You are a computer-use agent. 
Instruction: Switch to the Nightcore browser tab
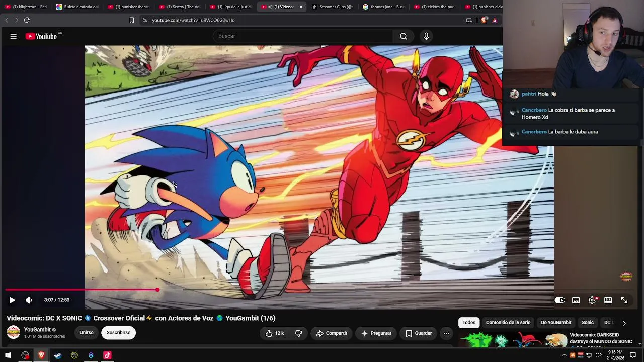(x=26, y=7)
